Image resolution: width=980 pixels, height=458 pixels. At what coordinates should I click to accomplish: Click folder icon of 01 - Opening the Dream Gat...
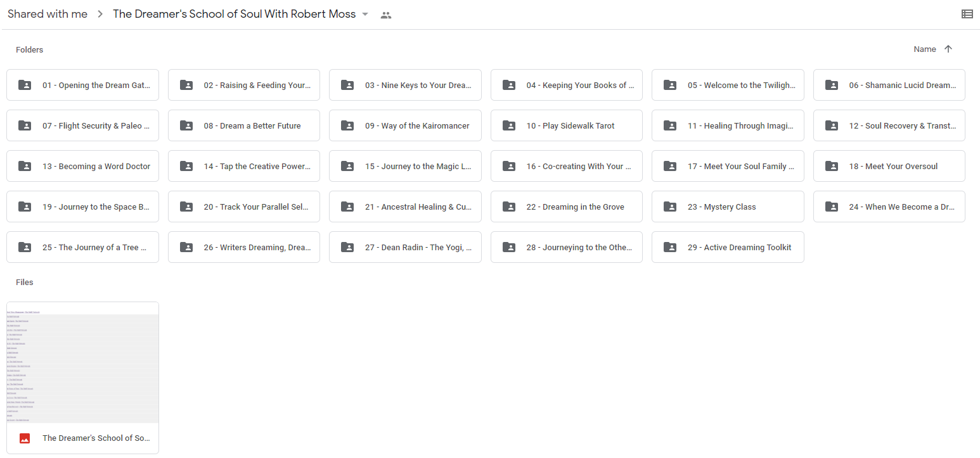[25, 85]
